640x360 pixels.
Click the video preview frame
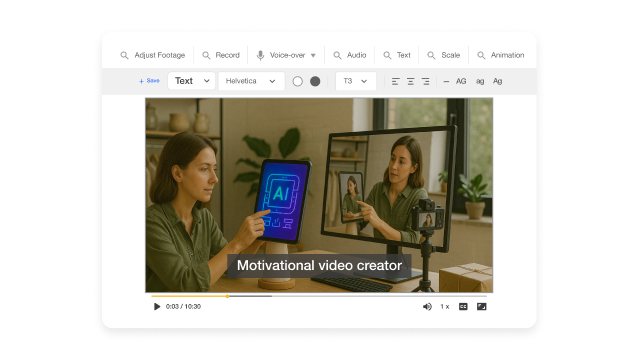point(319,195)
